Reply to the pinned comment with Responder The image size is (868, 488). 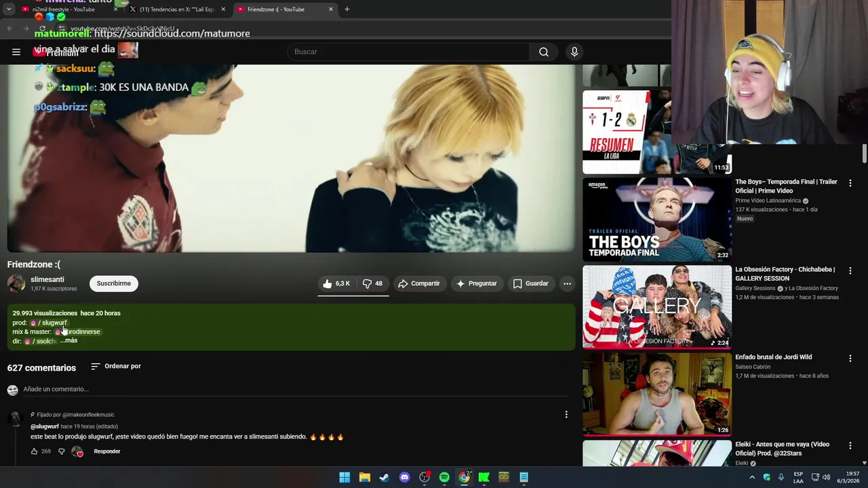tap(107, 451)
